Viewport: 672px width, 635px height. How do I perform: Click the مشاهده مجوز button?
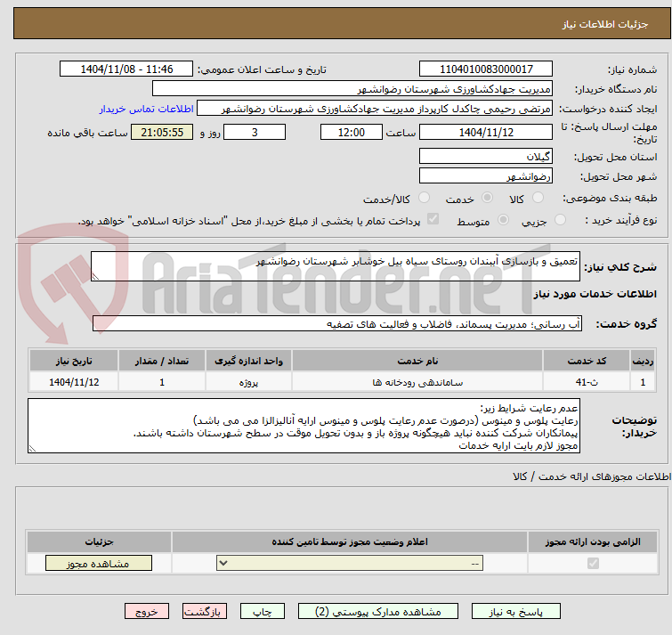pos(99,564)
